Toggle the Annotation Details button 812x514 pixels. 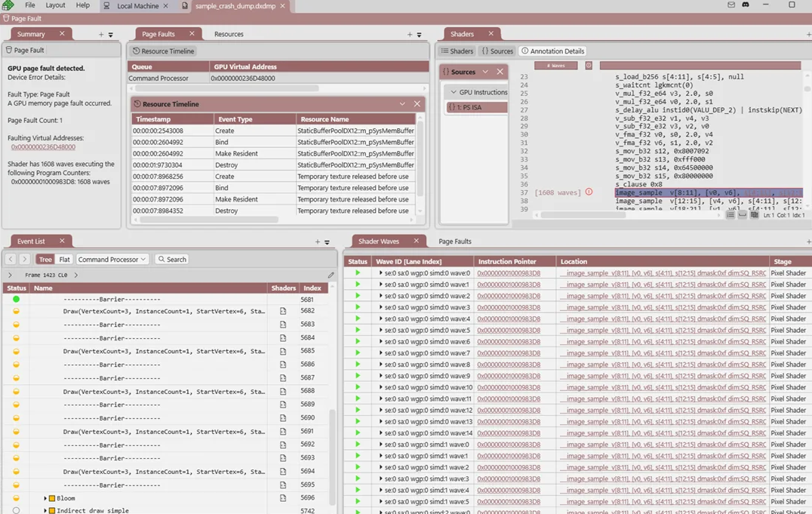click(552, 51)
